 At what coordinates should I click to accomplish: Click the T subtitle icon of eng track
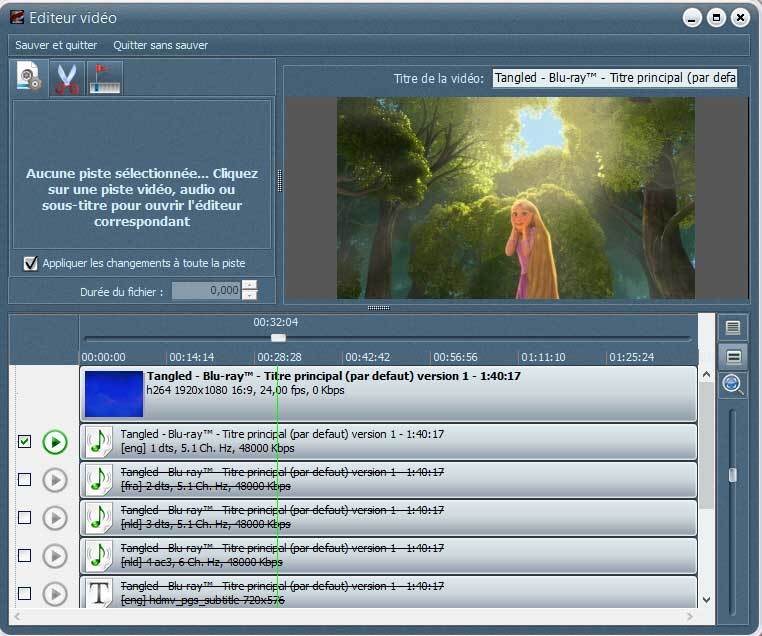point(99,593)
